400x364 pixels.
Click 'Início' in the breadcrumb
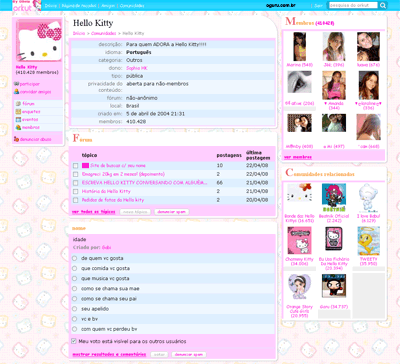pos(79,33)
